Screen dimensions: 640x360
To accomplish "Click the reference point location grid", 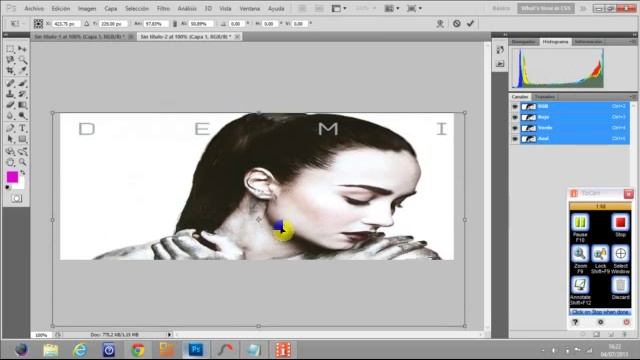I will tap(38, 24).
